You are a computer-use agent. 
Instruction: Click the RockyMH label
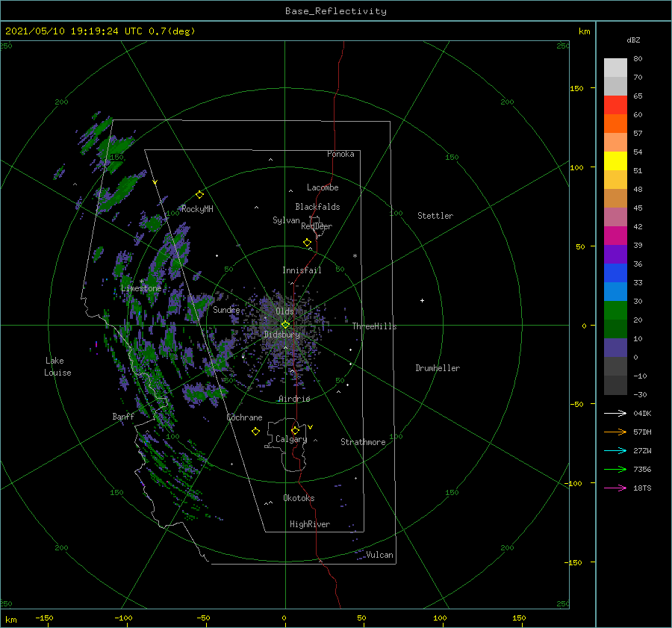(197, 209)
